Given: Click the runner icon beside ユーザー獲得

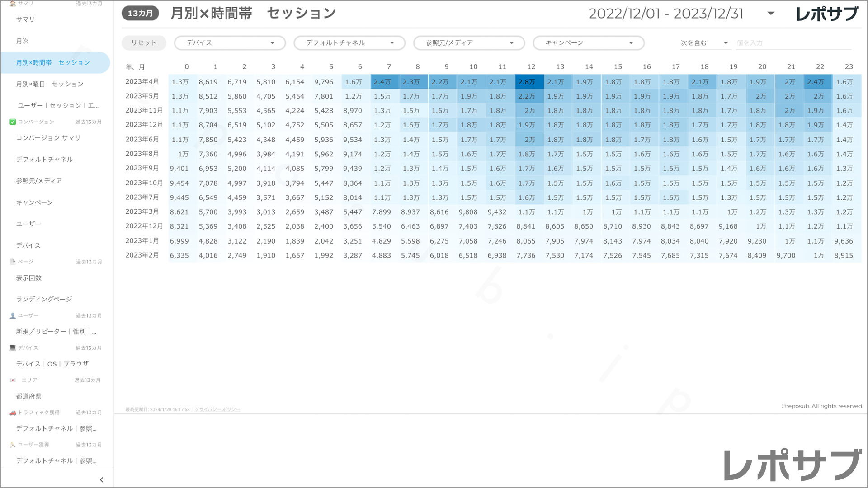Looking at the screenshot, I should click(13, 445).
